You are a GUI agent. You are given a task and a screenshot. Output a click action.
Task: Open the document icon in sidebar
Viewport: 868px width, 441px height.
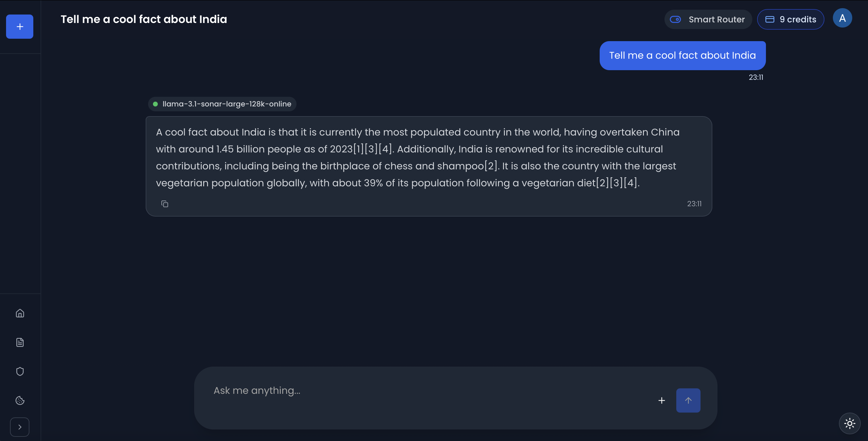click(x=20, y=342)
